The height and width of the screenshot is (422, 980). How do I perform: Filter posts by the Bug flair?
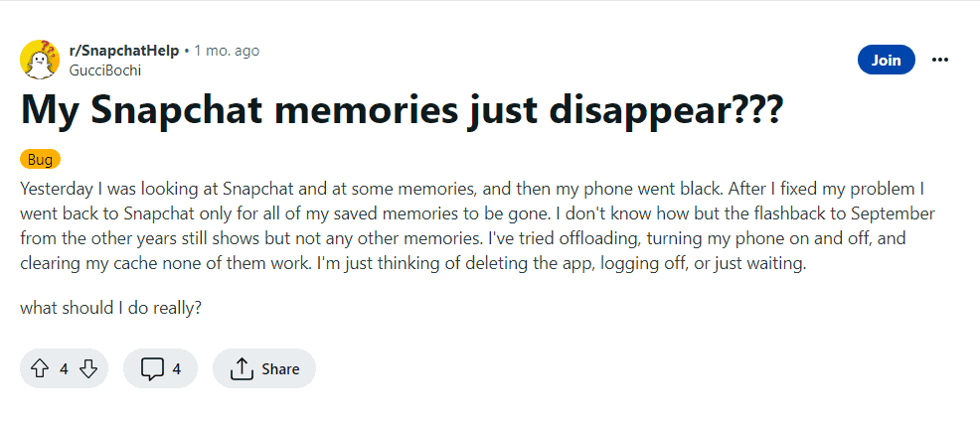point(41,159)
